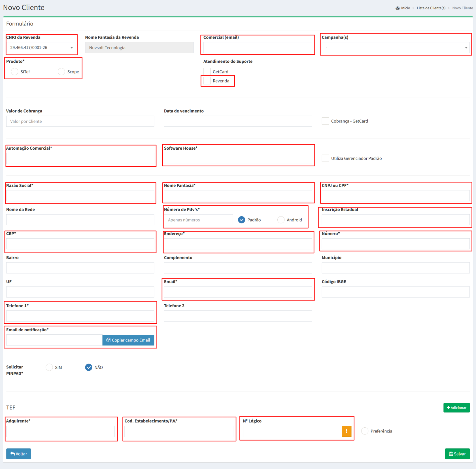Image resolution: width=476 pixels, height=469 pixels.
Task: Click the Valor de Cobrança field
Action: pos(80,121)
